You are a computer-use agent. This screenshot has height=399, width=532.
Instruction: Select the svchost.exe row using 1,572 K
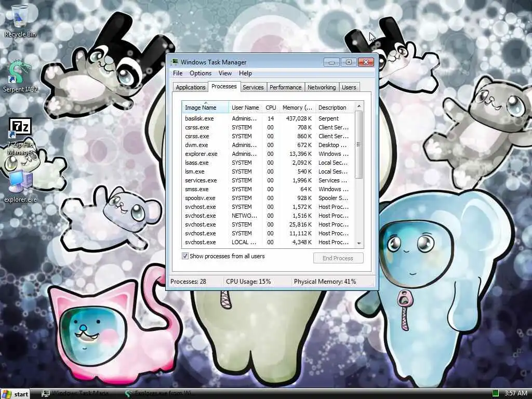coord(268,207)
